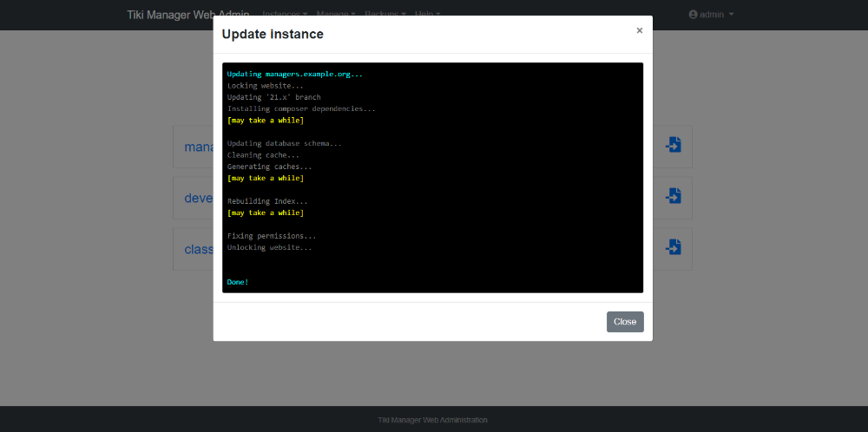
Task: Expand the Instances menu
Action: [x=285, y=14]
